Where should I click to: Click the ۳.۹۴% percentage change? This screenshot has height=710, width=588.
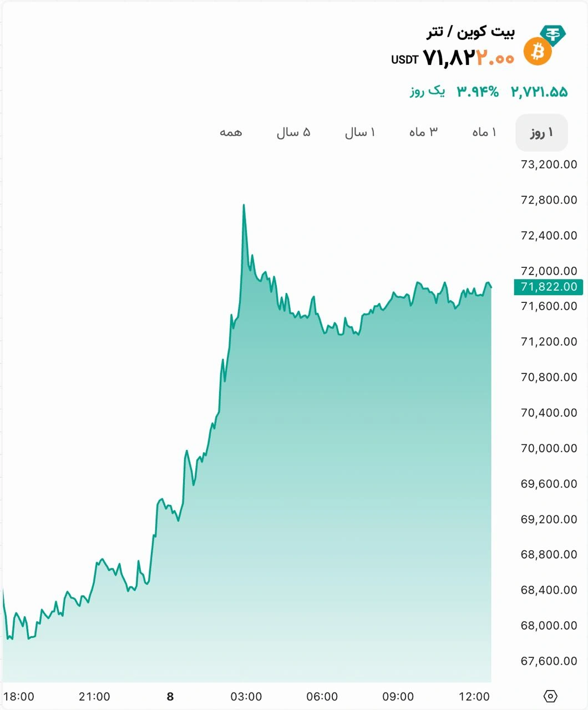[478, 92]
